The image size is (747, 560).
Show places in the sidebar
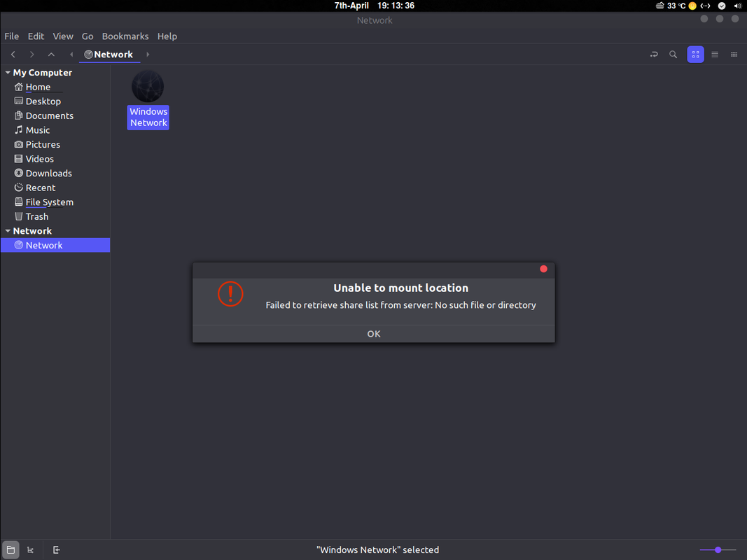(x=11, y=550)
